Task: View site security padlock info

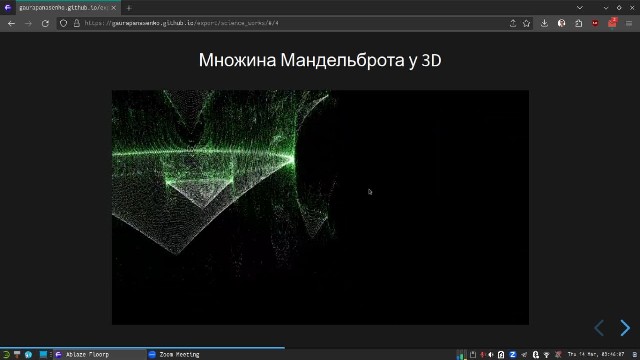Action: [x=76, y=23]
